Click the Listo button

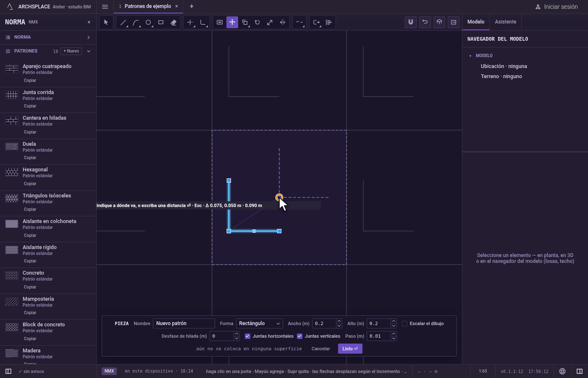tap(350, 349)
